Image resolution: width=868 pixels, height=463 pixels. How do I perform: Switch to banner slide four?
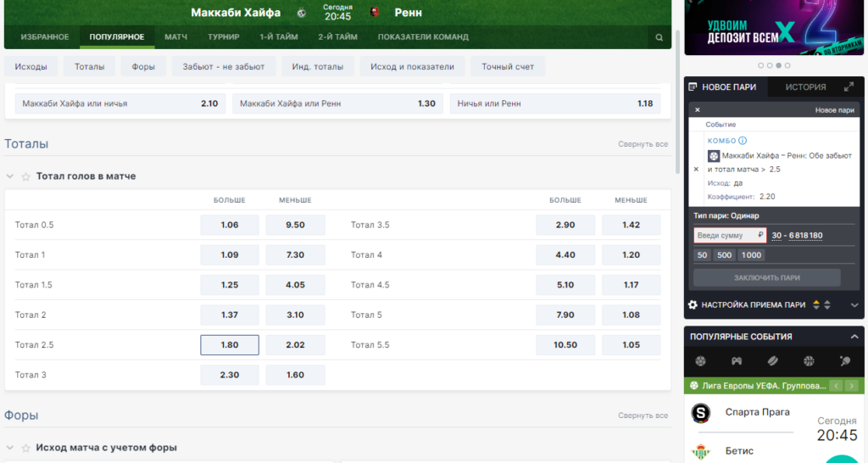click(x=787, y=65)
